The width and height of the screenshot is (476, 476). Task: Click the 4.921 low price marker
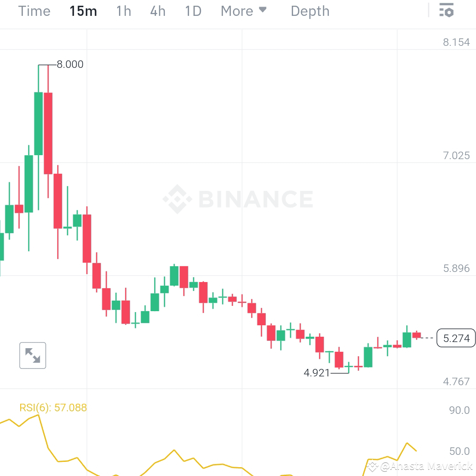click(x=316, y=373)
